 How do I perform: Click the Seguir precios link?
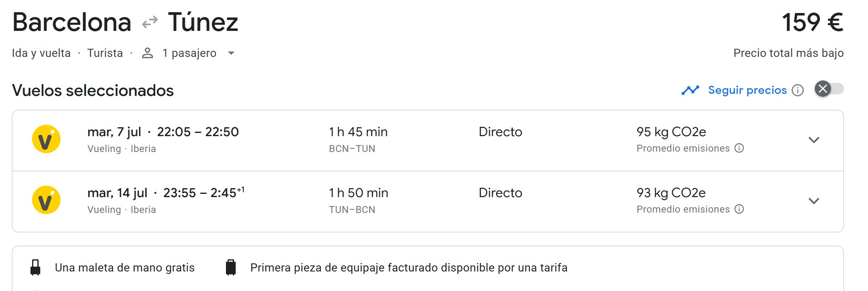tap(747, 90)
